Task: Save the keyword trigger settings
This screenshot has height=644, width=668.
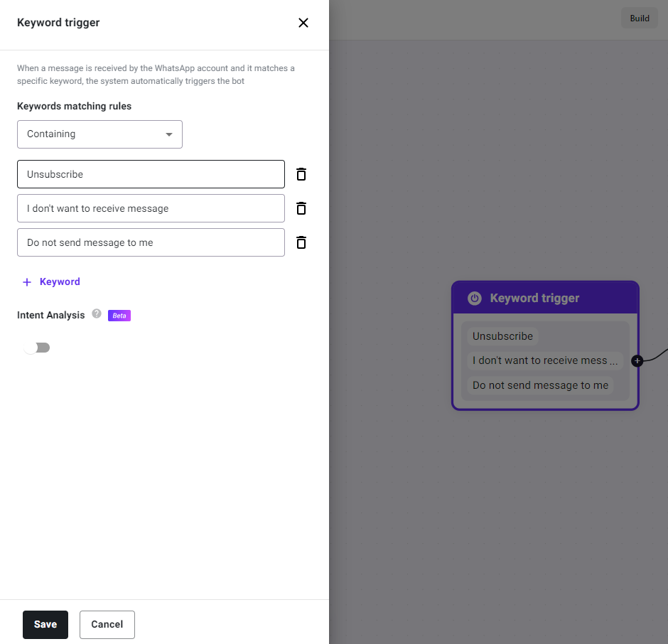Action: [45, 624]
